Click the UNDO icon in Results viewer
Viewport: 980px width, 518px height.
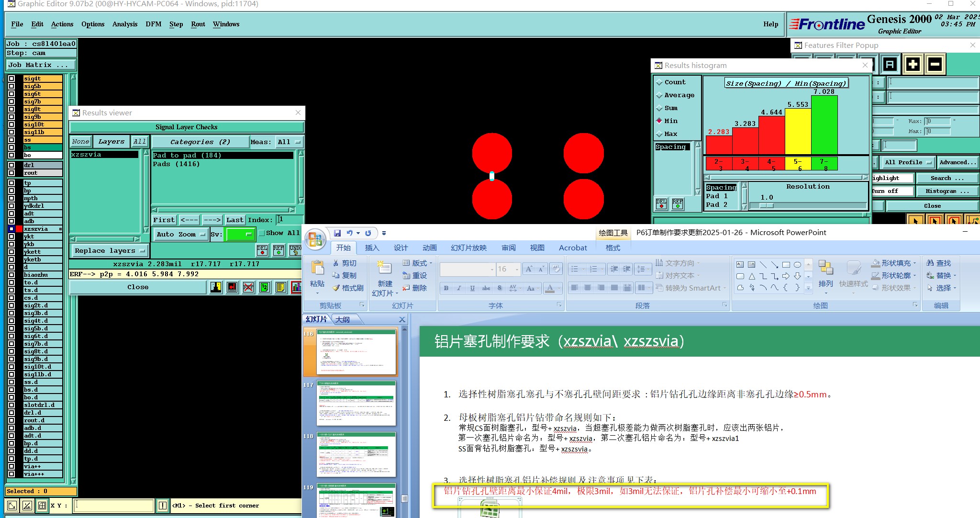pyautogui.click(x=295, y=250)
